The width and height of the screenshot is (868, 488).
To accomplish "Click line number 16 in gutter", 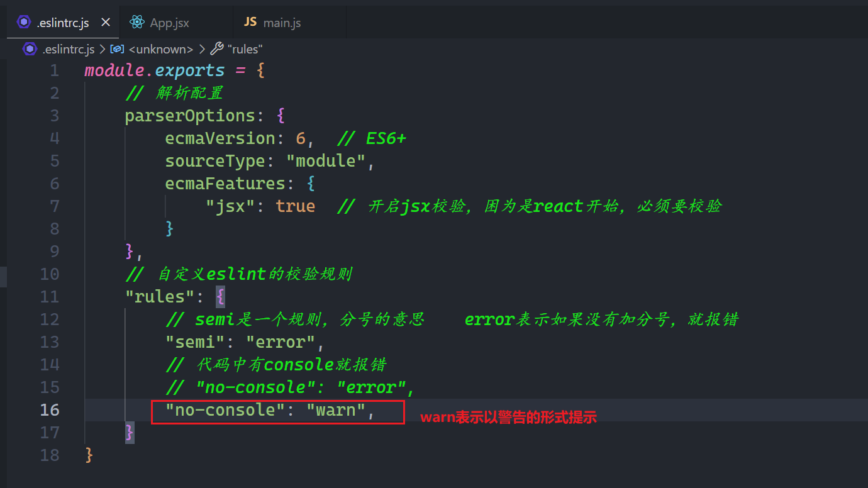I will (50, 410).
